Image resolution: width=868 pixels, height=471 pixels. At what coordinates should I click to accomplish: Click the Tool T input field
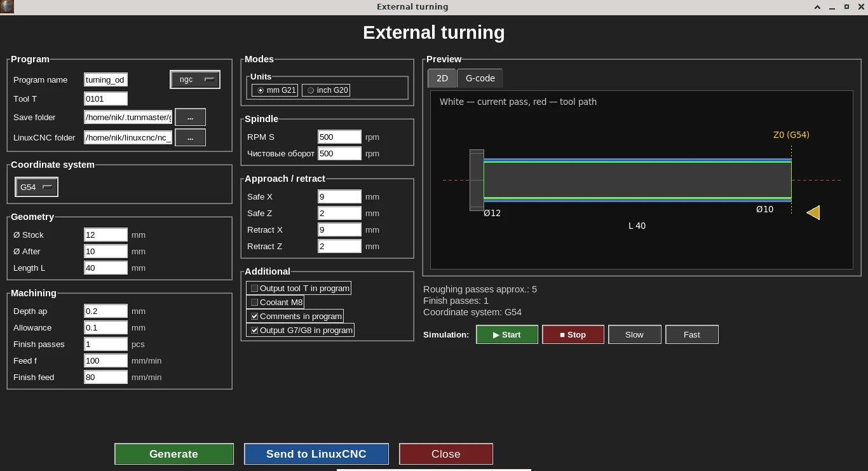106,99
